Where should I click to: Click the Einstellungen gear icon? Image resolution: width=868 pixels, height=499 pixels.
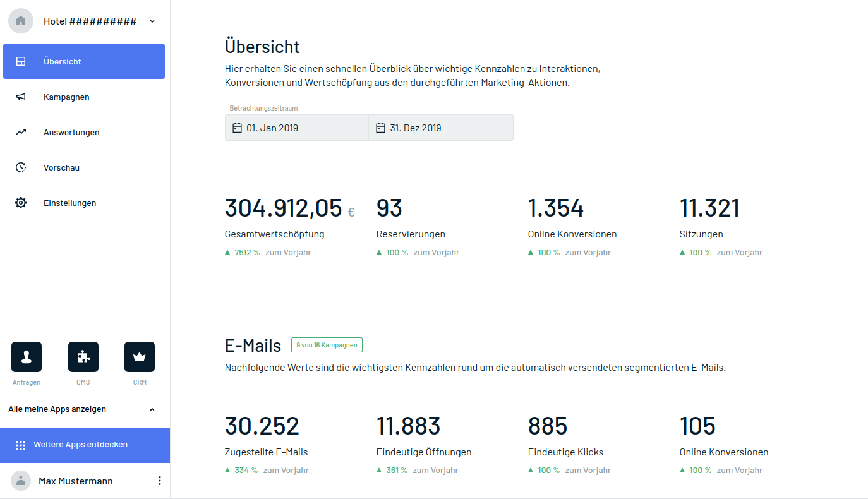tap(21, 203)
